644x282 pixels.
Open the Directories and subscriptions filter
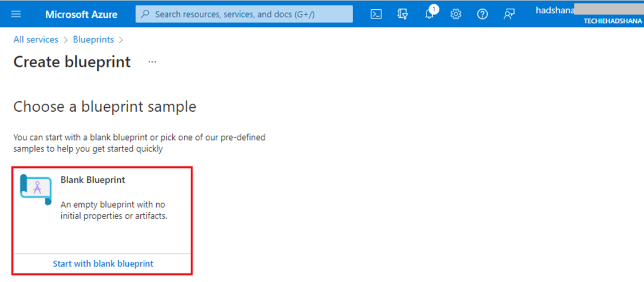402,14
